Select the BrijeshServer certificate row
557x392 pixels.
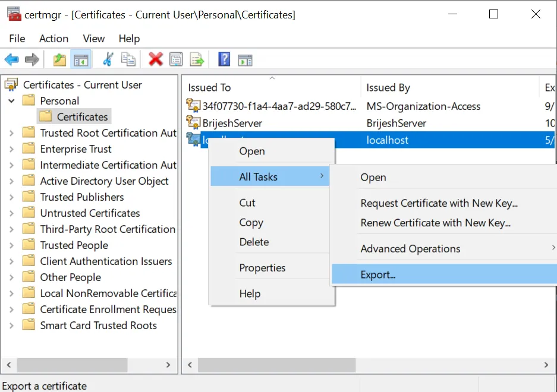pyautogui.click(x=232, y=124)
